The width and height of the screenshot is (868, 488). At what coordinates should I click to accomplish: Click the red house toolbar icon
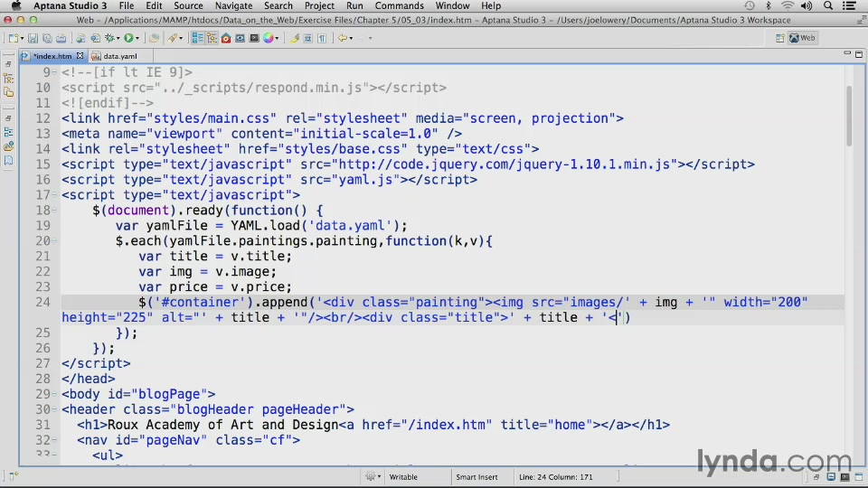(226, 38)
